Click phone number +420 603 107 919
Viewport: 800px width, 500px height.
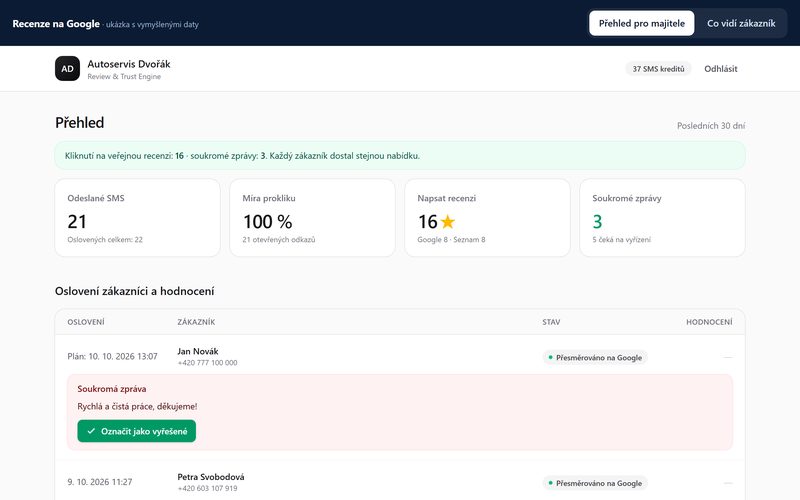coord(207,488)
